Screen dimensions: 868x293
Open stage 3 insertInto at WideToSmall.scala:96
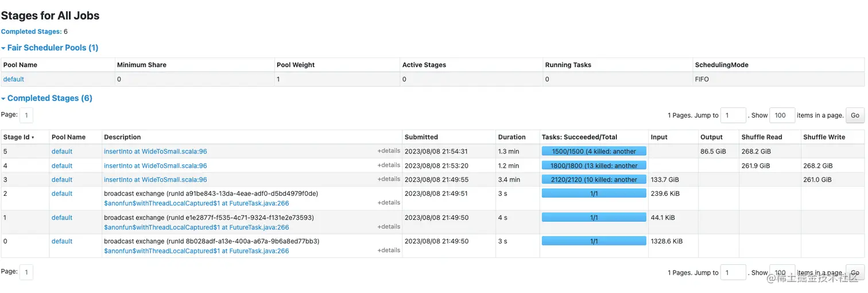click(x=156, y=180)
